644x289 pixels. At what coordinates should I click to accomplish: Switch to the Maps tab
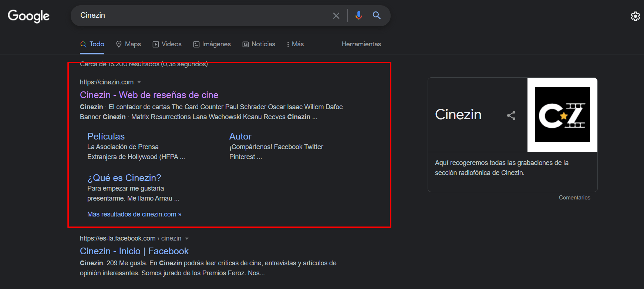coord(128,44)
